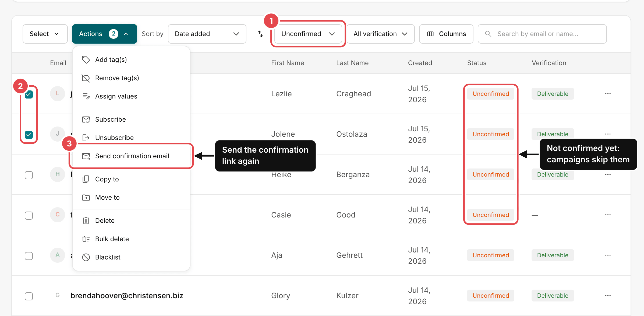Click the G avatar of Glory
The image size is (644, 316).
point(57,296)
